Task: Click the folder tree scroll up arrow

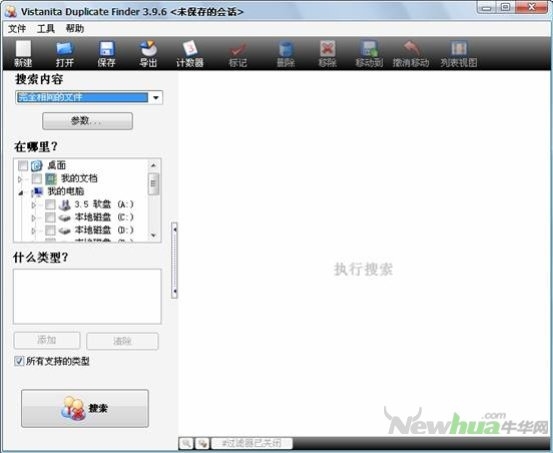Action: (x=153, y=165)
